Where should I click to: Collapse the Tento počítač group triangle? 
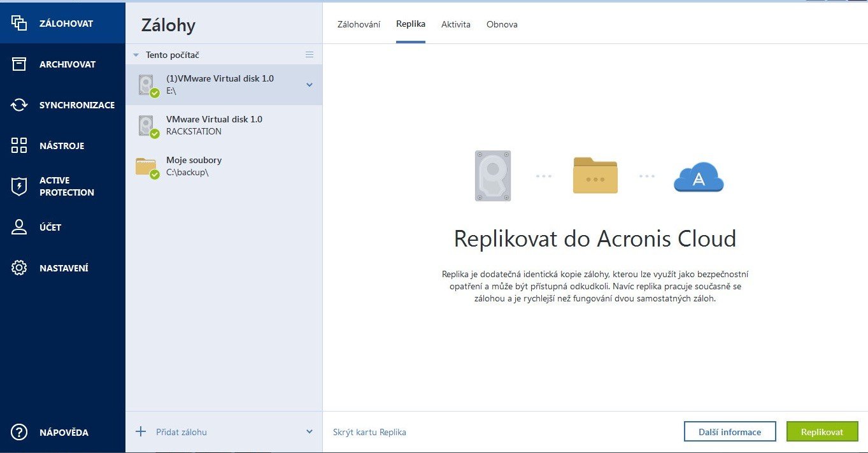[x=136, y=55]
